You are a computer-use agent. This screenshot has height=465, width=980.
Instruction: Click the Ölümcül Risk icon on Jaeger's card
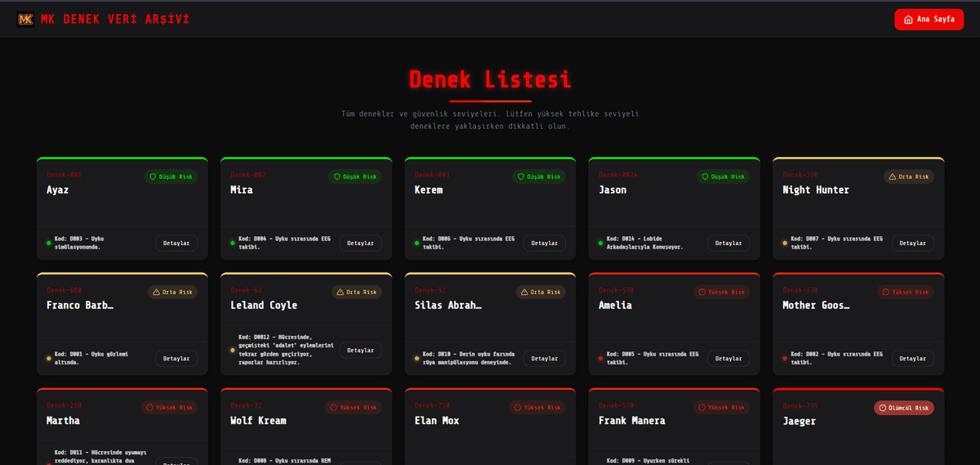click(x=882, y=408)
